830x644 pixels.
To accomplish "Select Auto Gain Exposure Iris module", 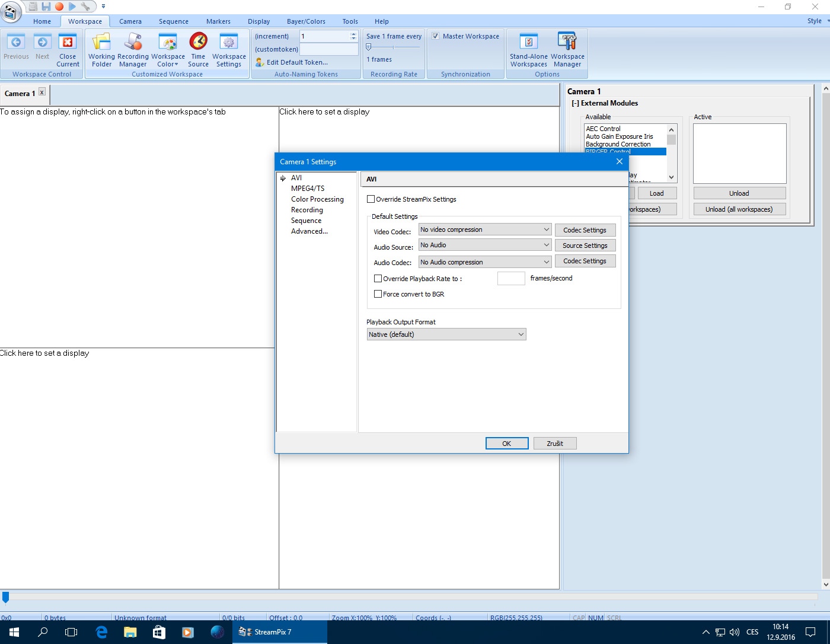I will 620,136.
